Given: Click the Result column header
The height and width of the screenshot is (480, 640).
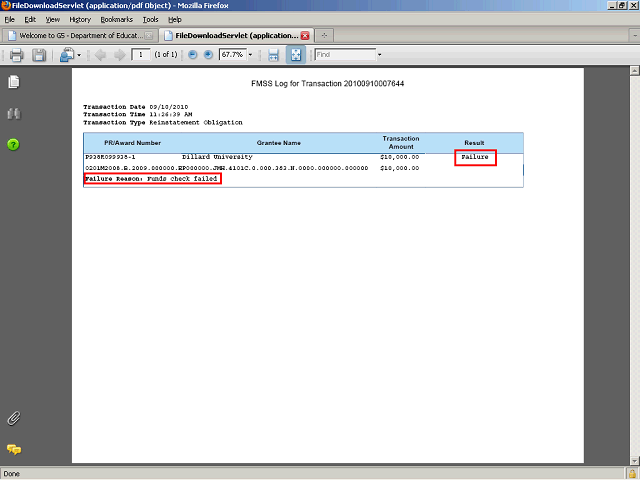Looking at the screenshot, I should pyautogui.click(x=474, y=143).
